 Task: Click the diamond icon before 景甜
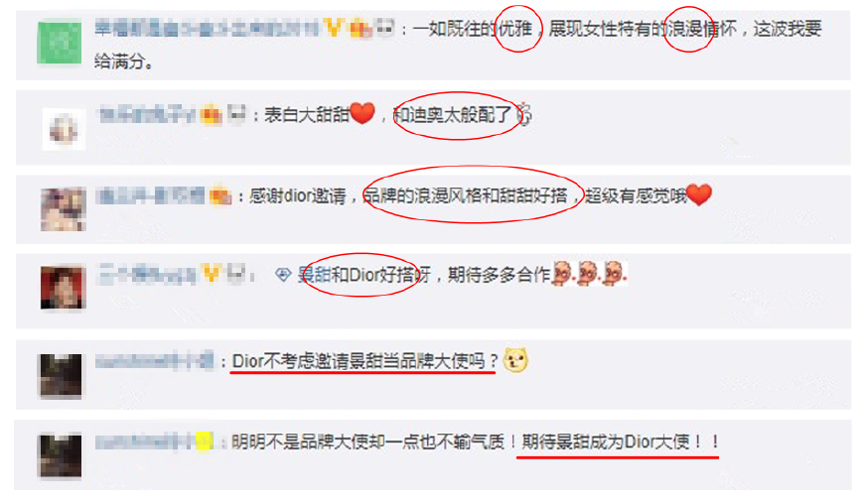283,275
